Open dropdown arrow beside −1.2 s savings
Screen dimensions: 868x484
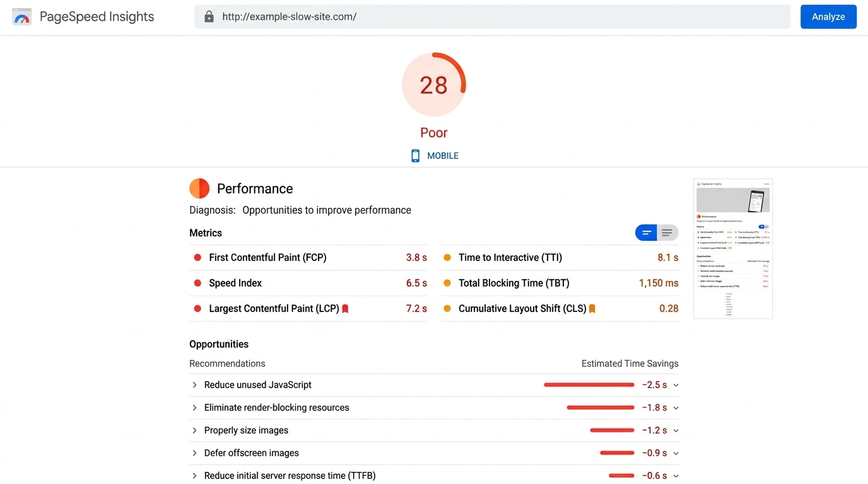pyautogui.click(x=676, y=430)
